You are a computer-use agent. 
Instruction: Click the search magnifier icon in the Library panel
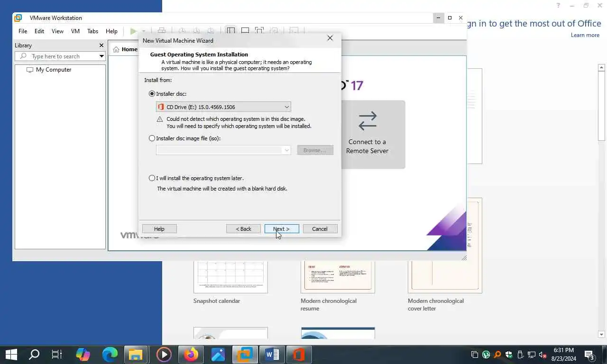coord(23,56)
